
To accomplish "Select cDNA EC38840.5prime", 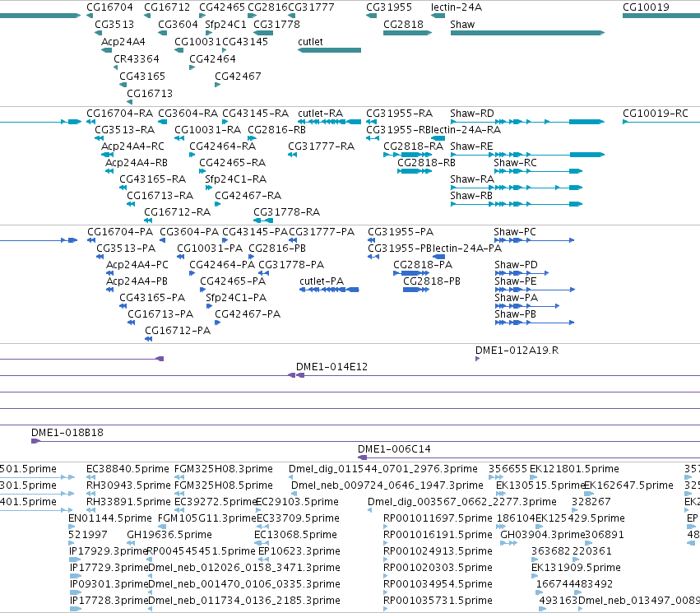I will click(x=127, y=469).
